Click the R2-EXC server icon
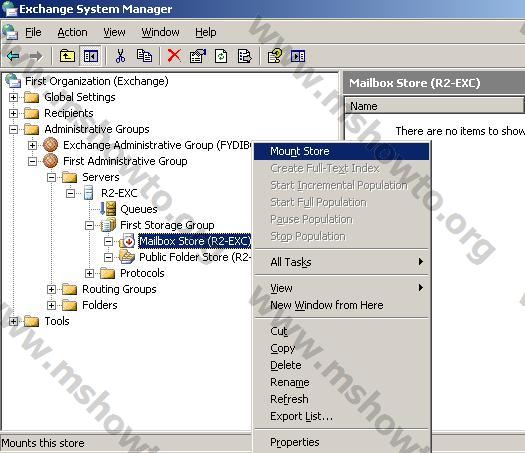 pos(89,193)
